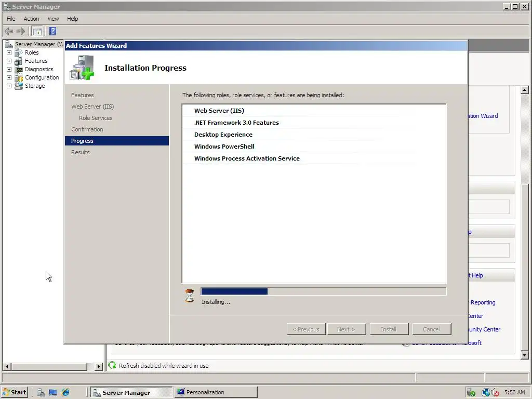Click Web Server (IIS) in install list
Screen dimensions: 532x399
[219, 111]
